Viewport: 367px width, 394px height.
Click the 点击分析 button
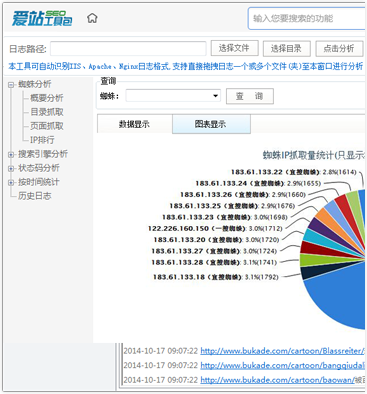tap(339, 49)
